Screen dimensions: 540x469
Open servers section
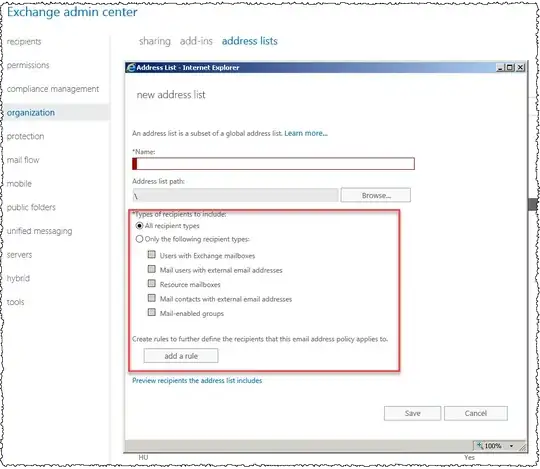19,255
